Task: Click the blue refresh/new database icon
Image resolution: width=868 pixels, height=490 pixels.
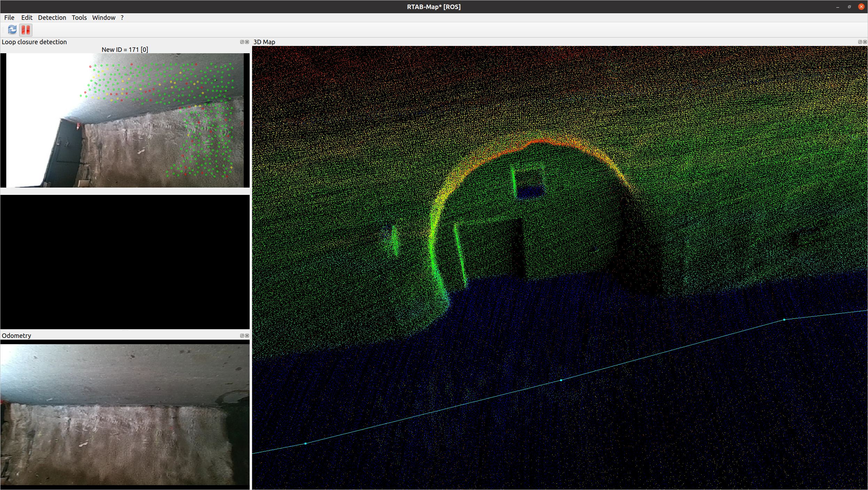Action: (12, 30)
